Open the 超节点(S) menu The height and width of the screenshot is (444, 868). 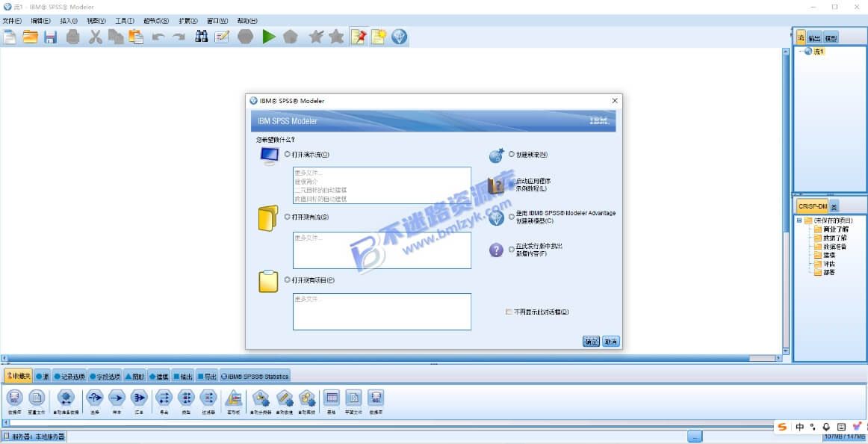[x=156, y=21]
